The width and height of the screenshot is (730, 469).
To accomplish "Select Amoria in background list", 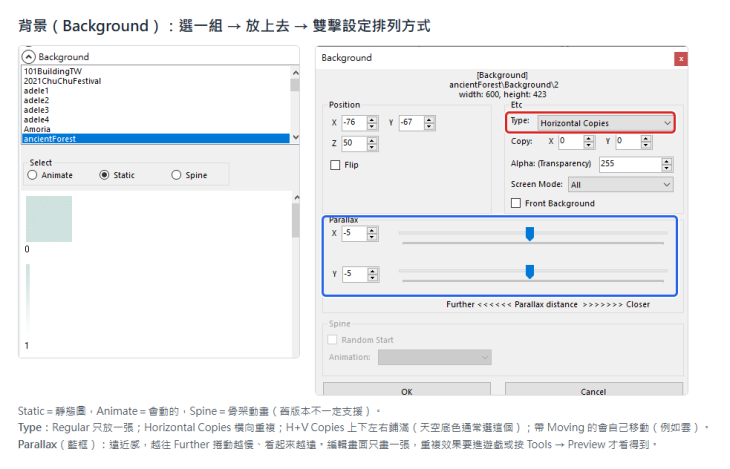I will coord(155,129).
